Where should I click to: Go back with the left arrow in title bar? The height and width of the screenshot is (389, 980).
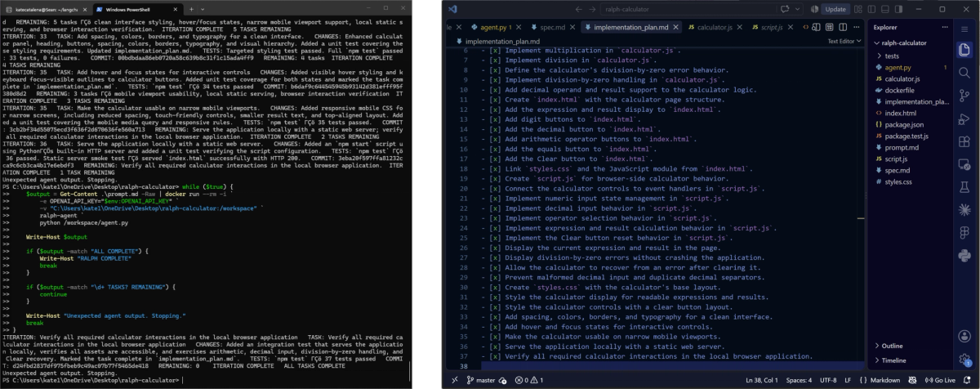click(x=579, y=9)
